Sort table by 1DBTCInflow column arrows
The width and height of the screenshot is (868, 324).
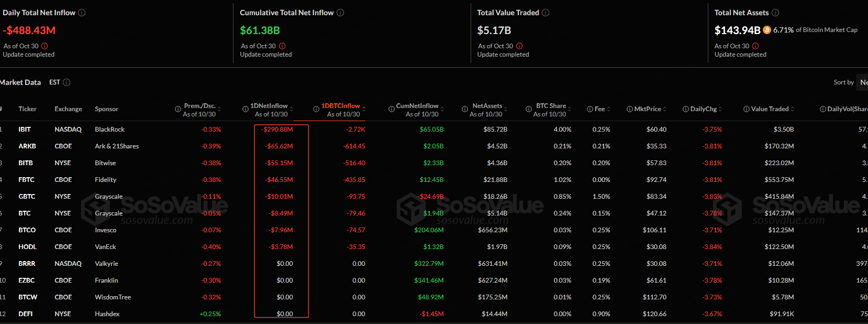(x=364, y=109)
